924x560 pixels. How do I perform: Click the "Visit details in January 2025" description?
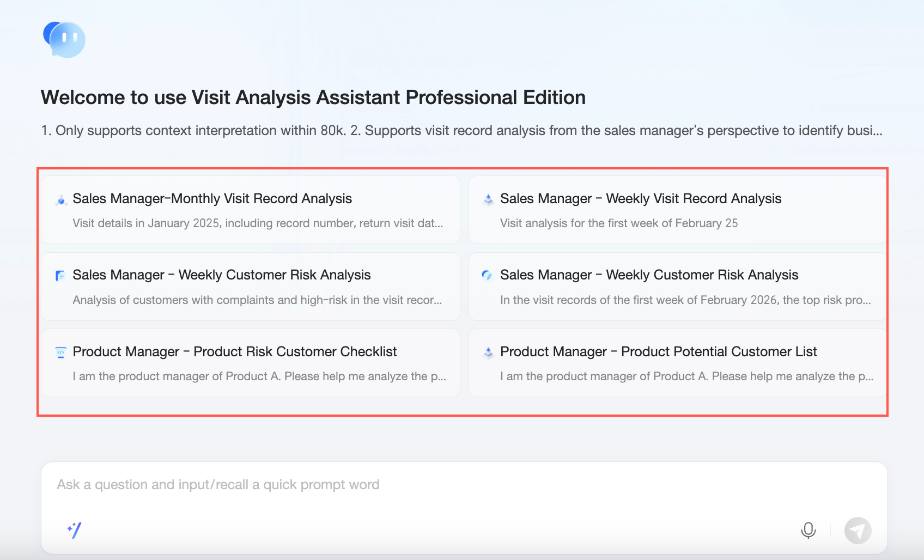click(x=257, y=223)
